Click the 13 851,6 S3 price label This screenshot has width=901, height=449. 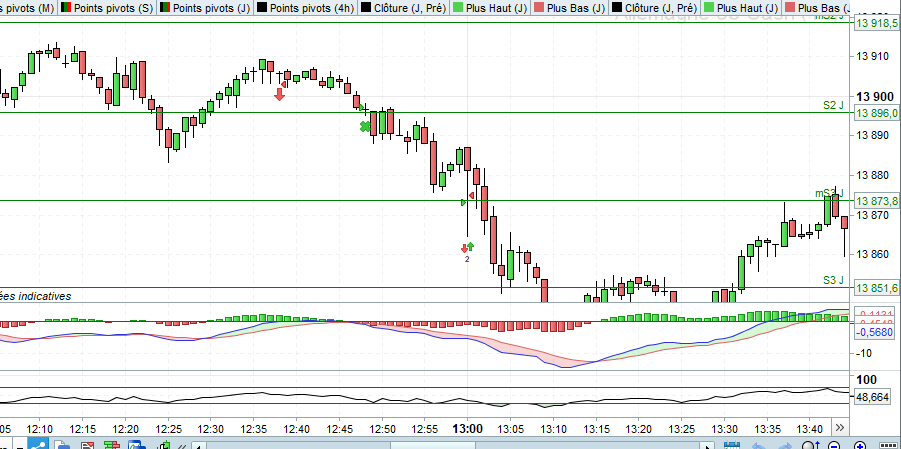click(876, 288)
